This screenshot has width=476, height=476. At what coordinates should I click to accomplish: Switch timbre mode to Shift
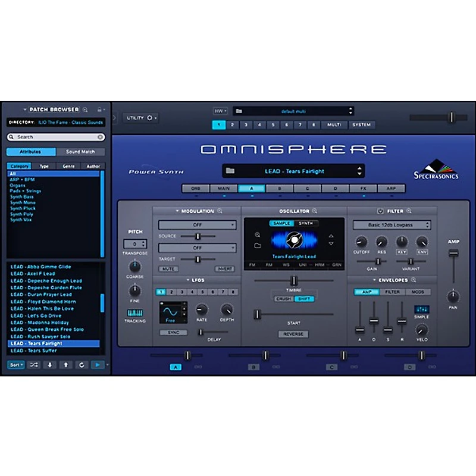pos(304,299)
